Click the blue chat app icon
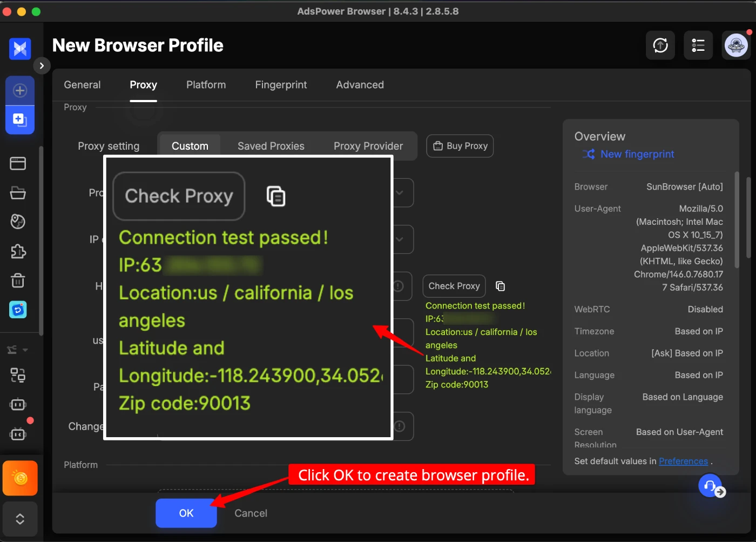Viewport: 756px width, 542px height. coord(18,310)
